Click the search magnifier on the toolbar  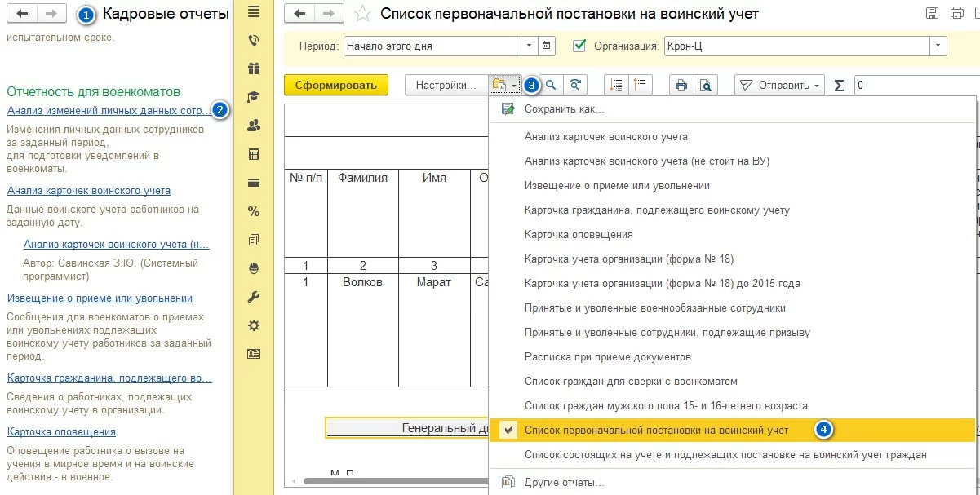pos(552,84)
